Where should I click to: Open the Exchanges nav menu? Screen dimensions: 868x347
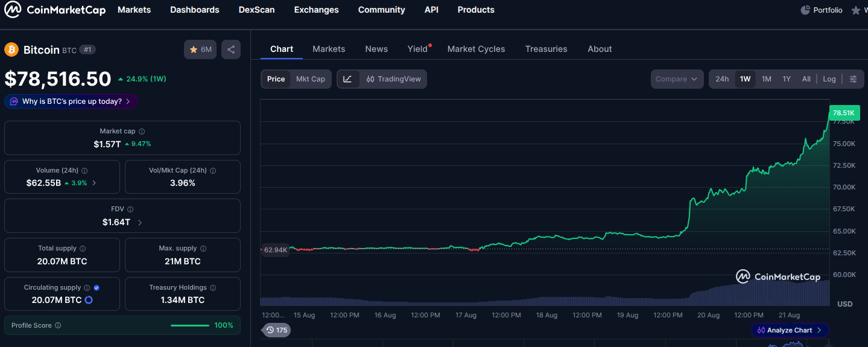[316, 10]
